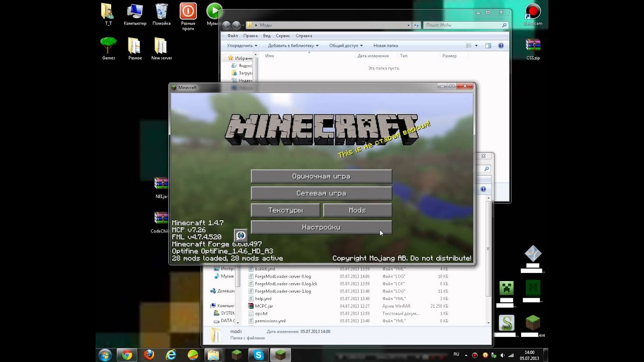Toggle the preview pane icon

[x=488, y=46]
